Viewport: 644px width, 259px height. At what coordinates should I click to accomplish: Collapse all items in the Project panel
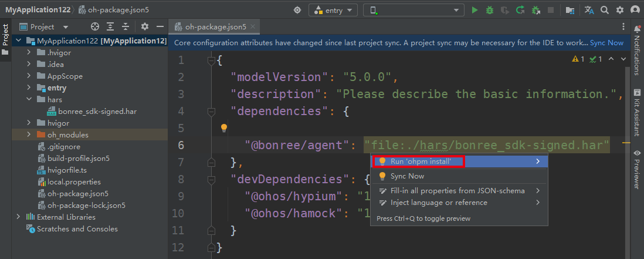click(x=125, y=27)
